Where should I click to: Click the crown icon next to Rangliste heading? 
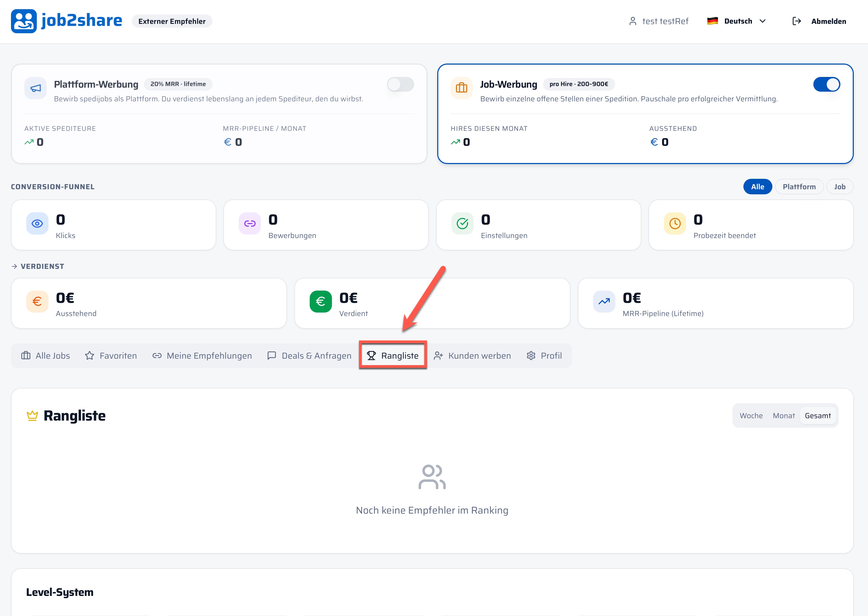coord(32,416)
